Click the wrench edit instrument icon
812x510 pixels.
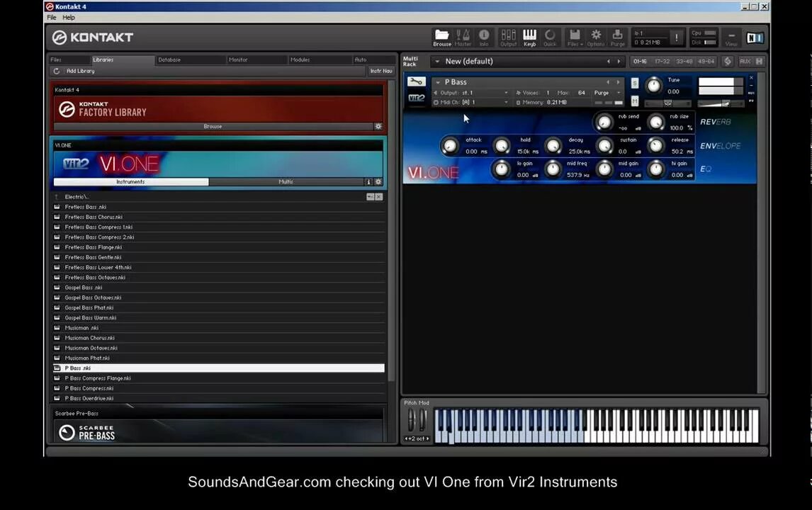(416, 81)
